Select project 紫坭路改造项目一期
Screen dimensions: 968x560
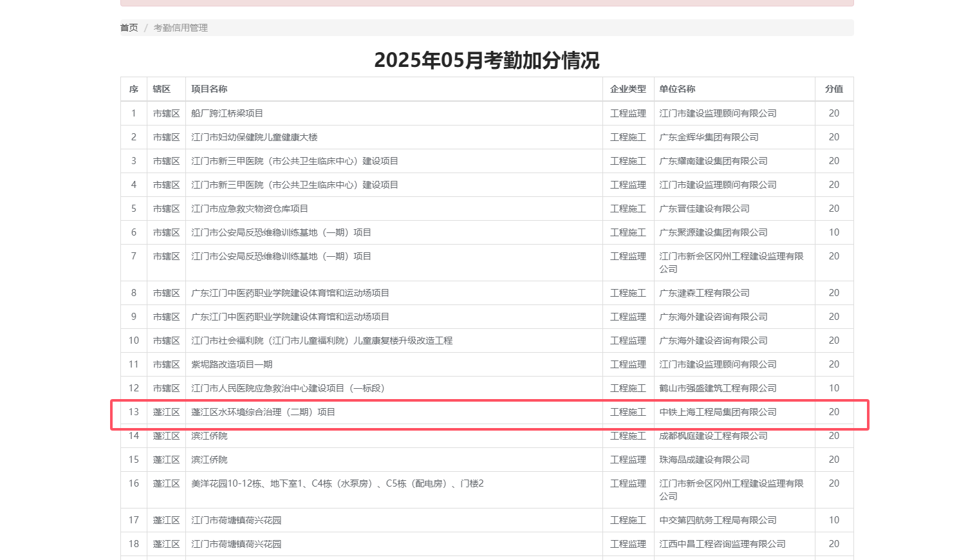[232, 364]
